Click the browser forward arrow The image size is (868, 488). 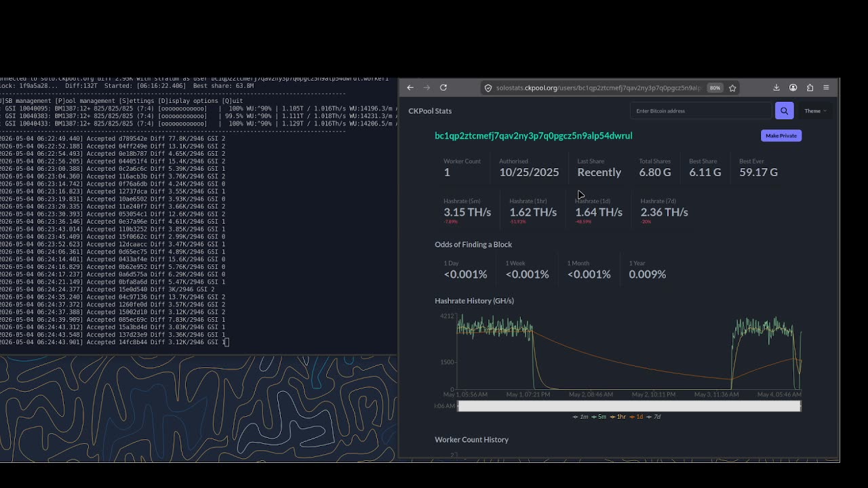click(x=427, y=87)
